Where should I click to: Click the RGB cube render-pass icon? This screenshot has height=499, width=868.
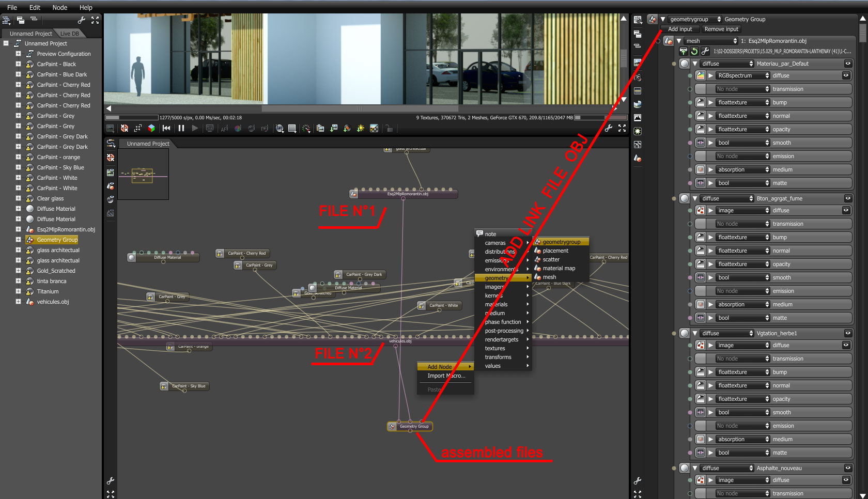point(151,128)
